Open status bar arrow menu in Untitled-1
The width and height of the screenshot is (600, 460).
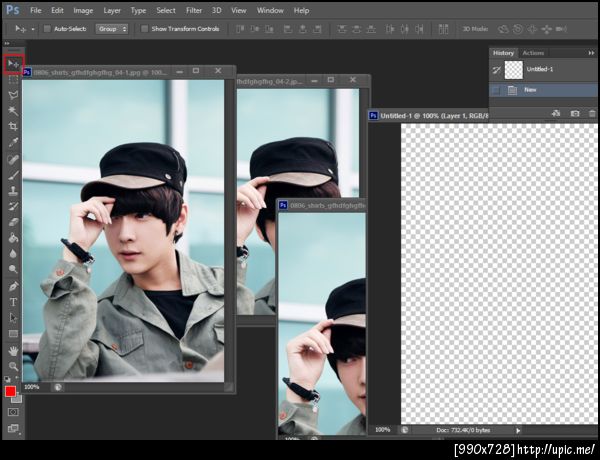[518, 431]
